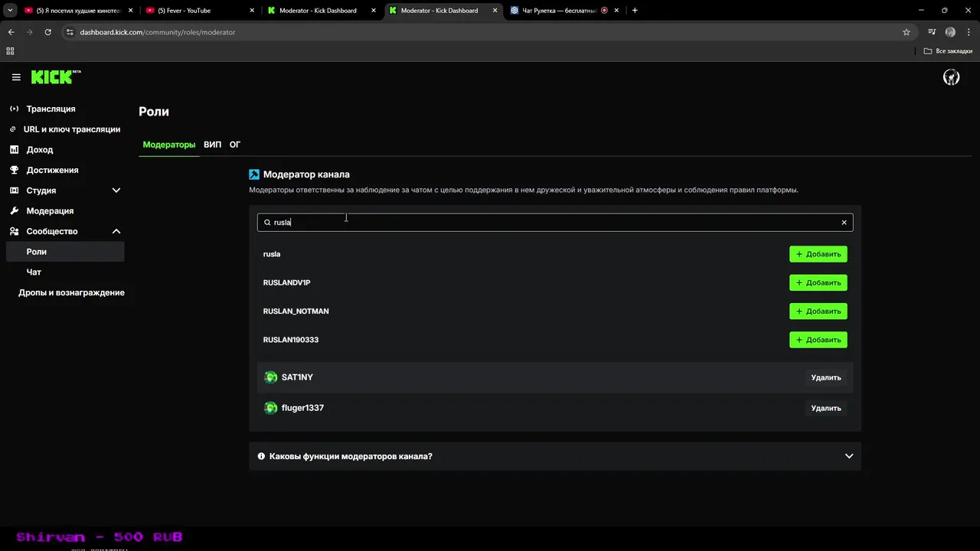This screenshot has width=980, height=551.
Task: Click the info icon beside Каковы функции
Action: 261,456
